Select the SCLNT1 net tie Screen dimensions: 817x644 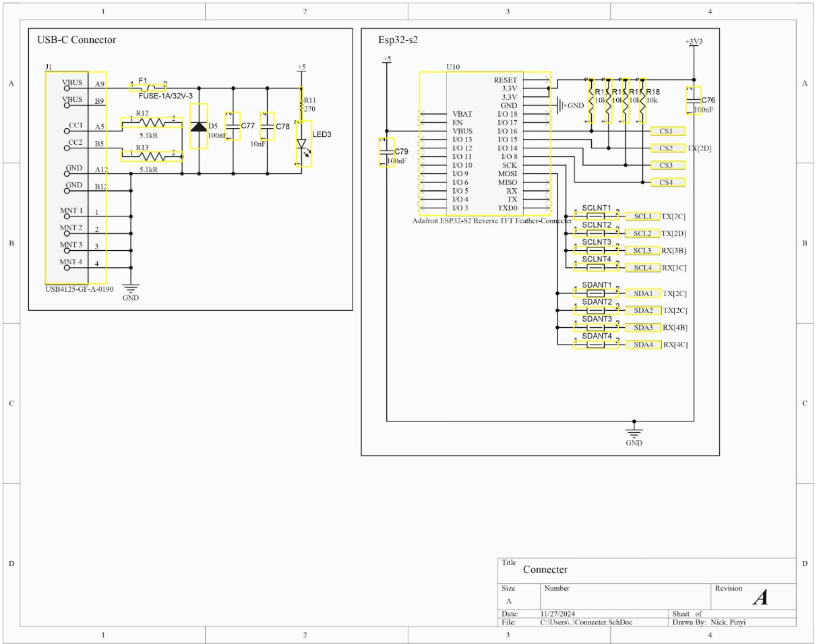pos(596,216)
